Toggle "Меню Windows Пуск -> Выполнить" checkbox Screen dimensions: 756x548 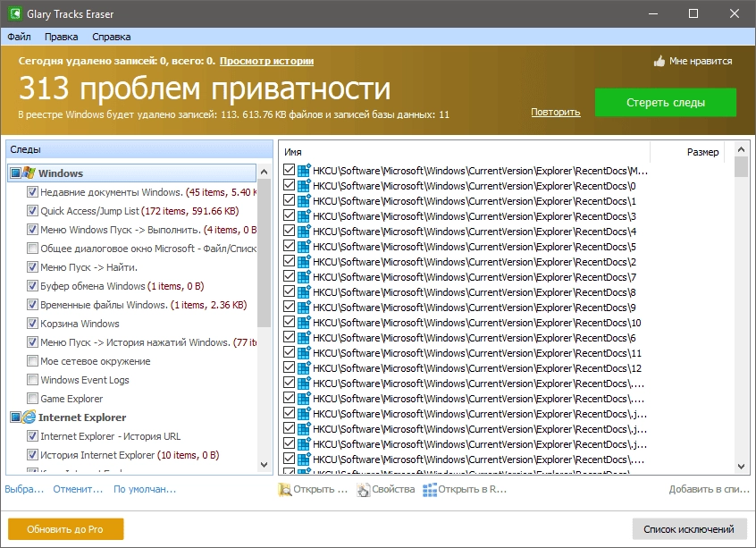[x=32, y=230]
